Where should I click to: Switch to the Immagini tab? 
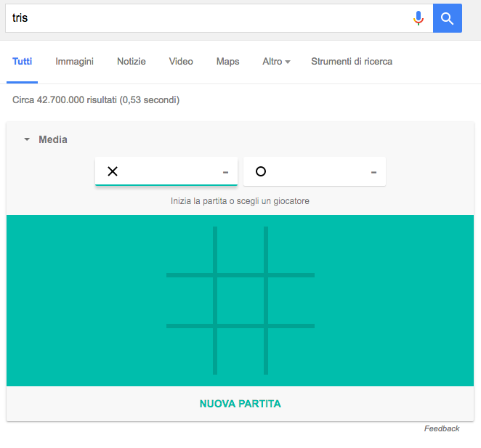[74, 62]
